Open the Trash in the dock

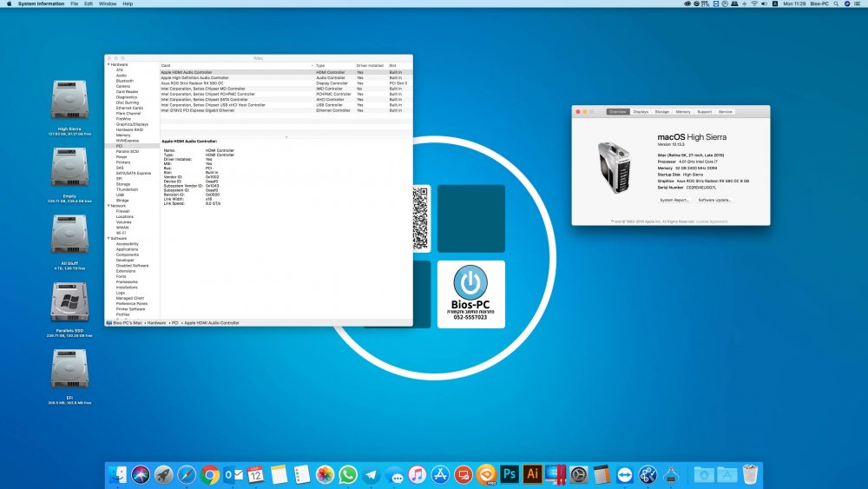(750, 474)
